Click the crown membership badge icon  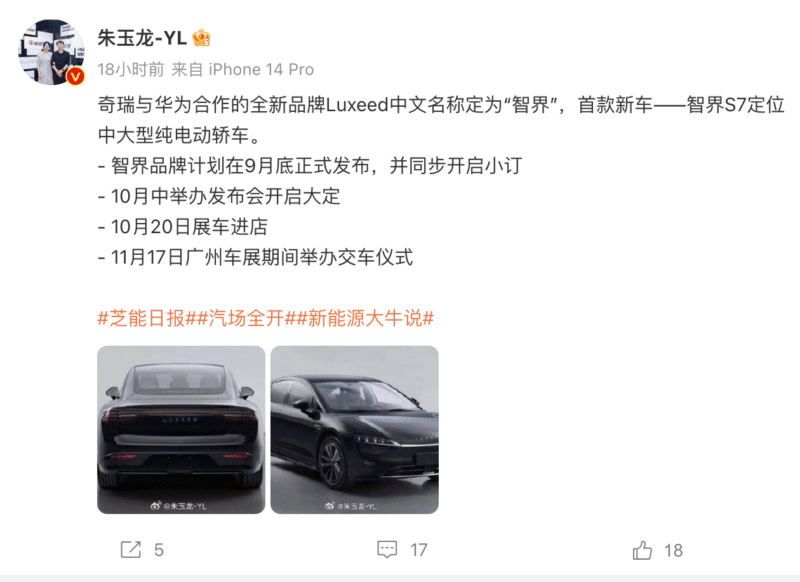202,38
